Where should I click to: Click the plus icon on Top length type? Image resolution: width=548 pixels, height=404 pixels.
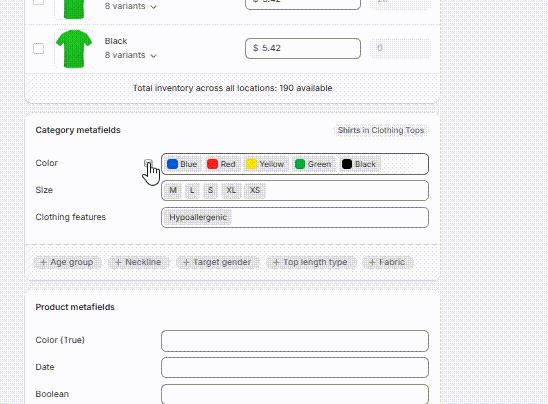point(276,262)
